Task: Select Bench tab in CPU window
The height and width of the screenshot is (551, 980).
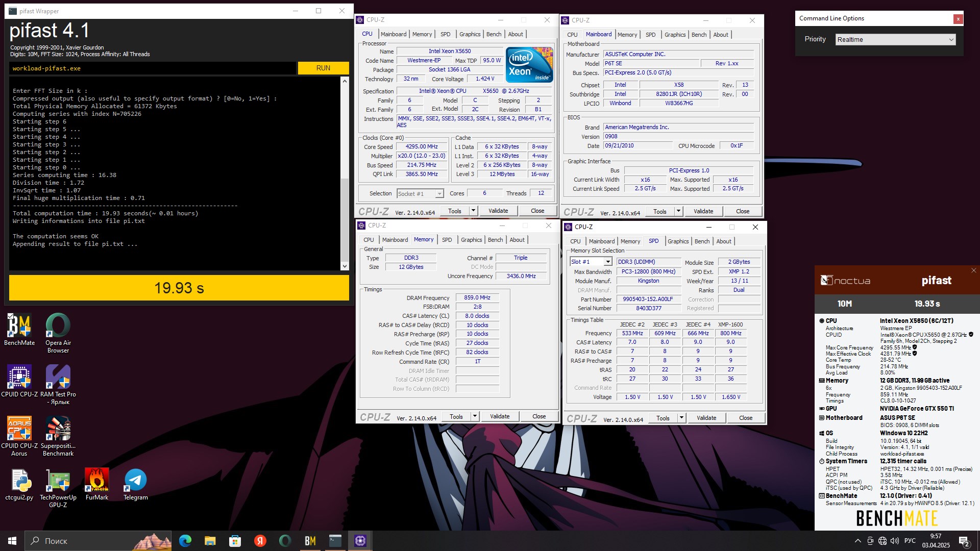Action: (x=494, y=34)
